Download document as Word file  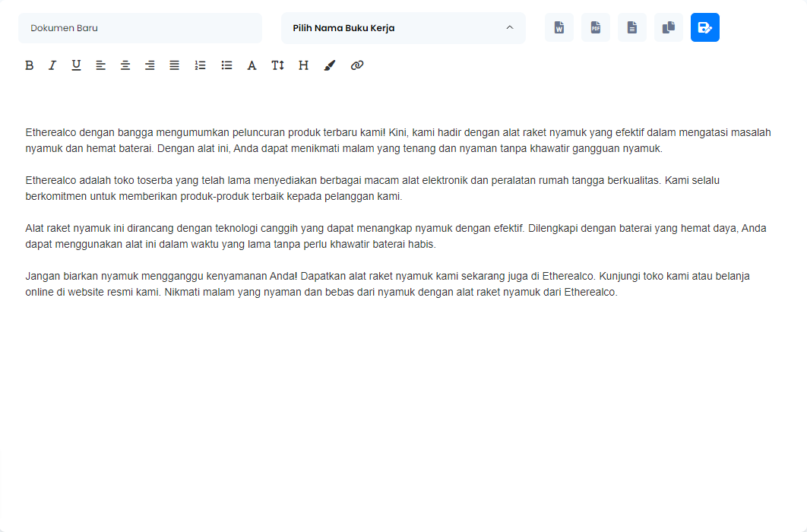[559, 28]
